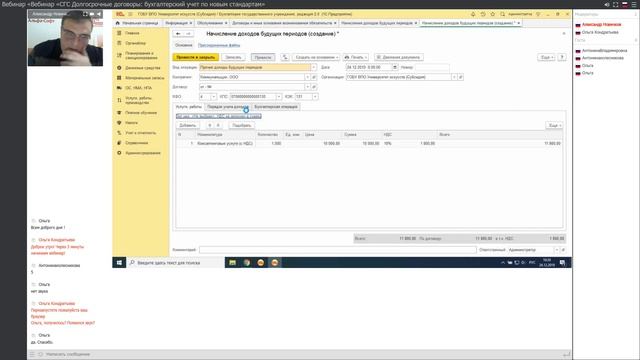Click Движения документа button
640x360 pixels.
click(x=398, y=57)
